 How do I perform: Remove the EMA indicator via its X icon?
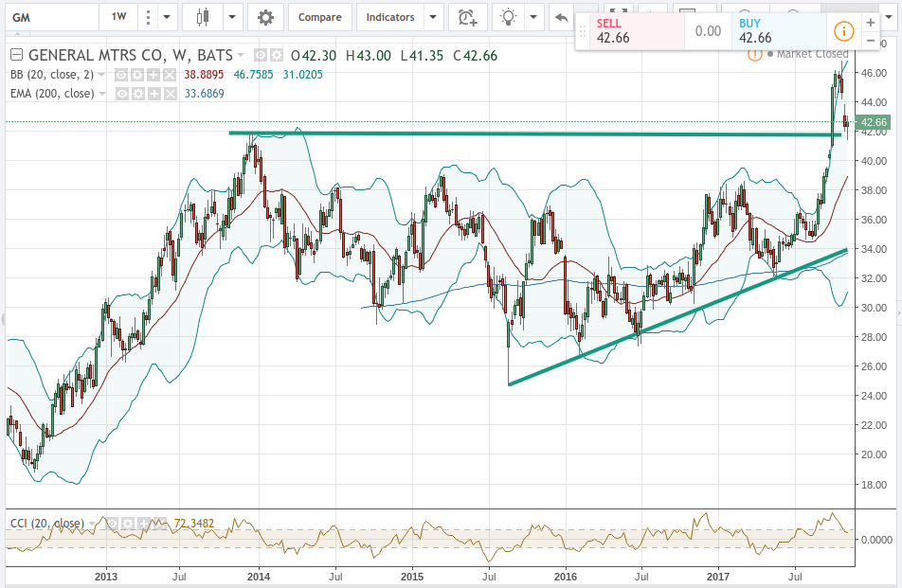169,94
